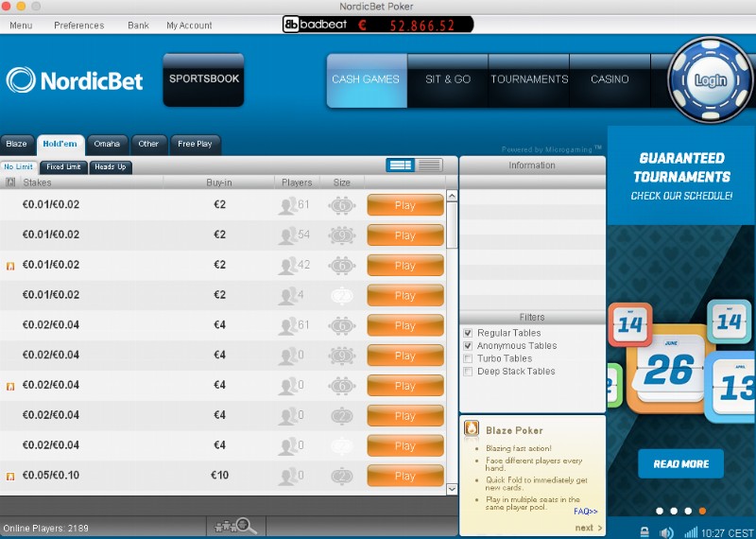
Task: Open the Casino section
Action: tap(610, 80)
